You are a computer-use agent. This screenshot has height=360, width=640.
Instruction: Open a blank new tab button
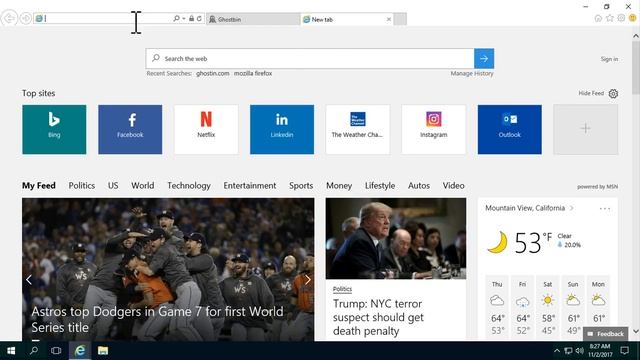(400, 19)
